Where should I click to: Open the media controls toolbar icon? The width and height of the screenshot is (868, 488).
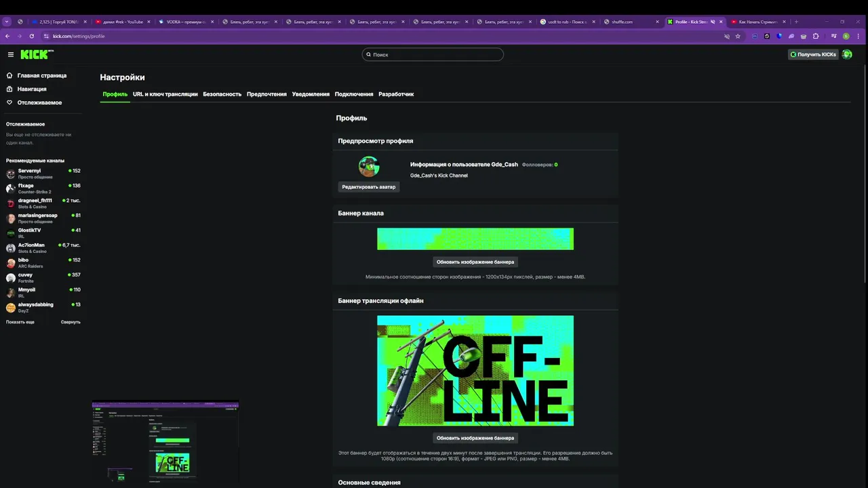(833, 36)
